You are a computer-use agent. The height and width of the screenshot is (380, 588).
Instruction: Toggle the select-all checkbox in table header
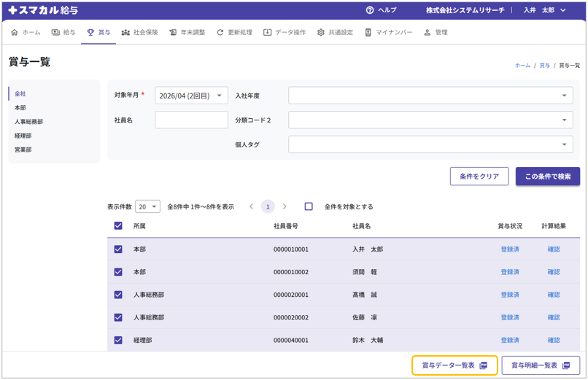(118, 226)
